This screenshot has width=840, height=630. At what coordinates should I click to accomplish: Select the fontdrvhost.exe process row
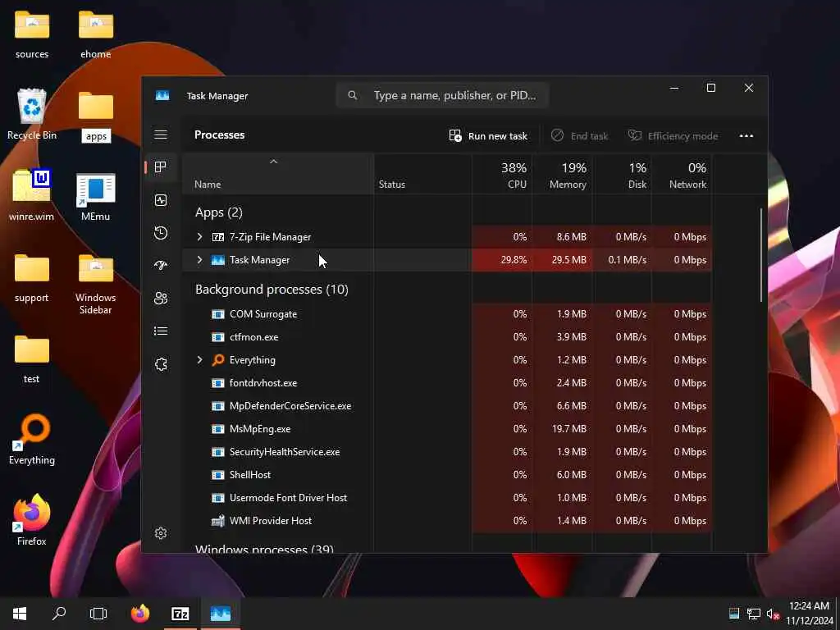(447, 383)
